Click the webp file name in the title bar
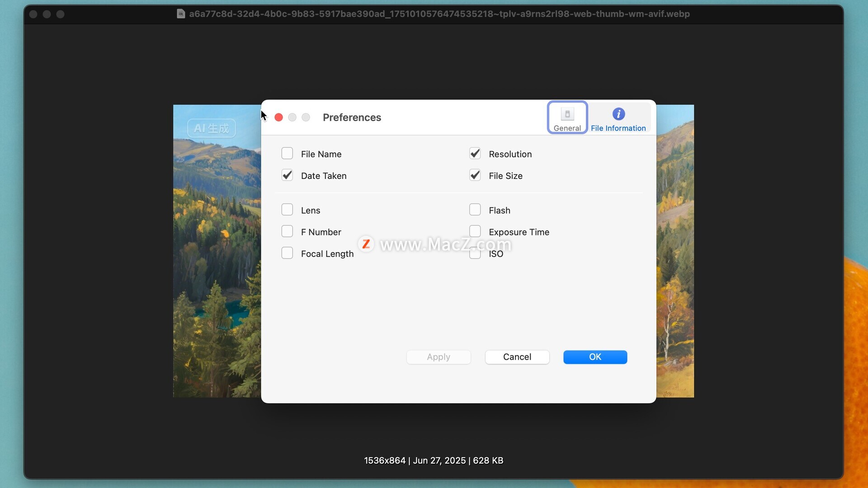Screen dimensions: 868x488 pyautogui.click(x=439, y=14)
